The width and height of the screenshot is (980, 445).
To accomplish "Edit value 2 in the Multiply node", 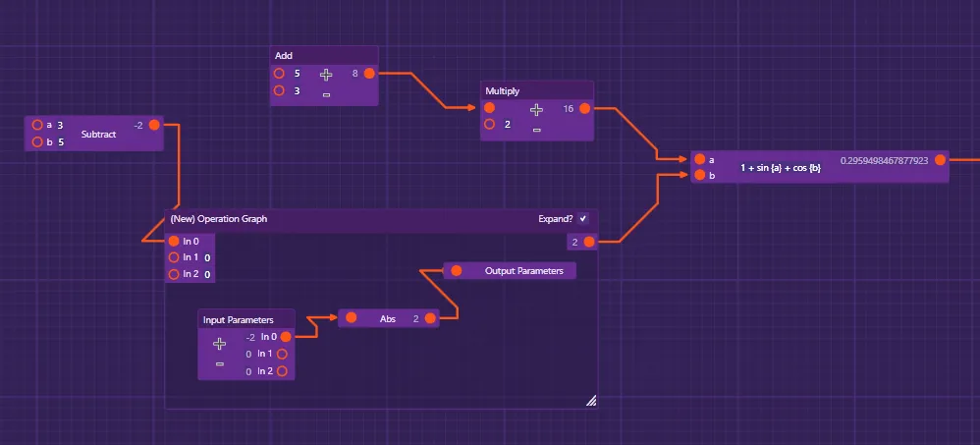I will pyautogui.click(x=508, y=125).
